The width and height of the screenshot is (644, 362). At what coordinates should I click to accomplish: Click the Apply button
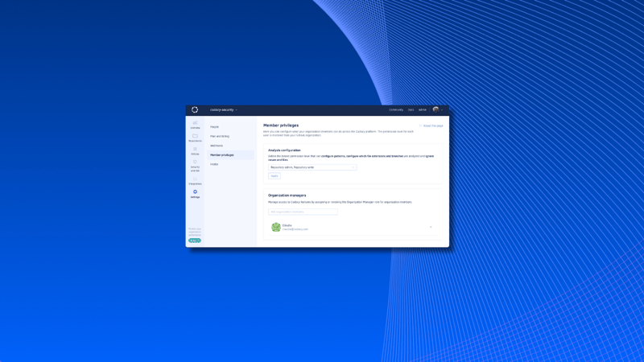[275, 176]
